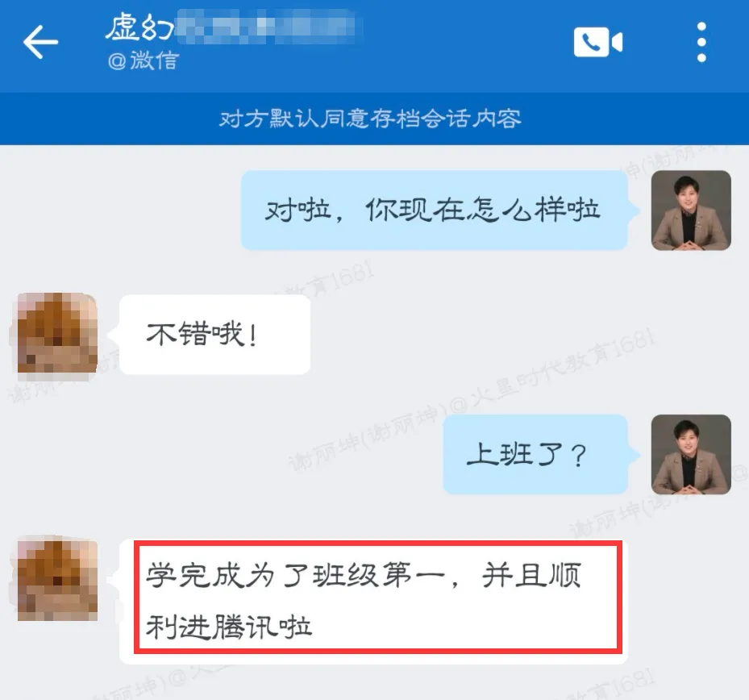Open sender avatar beside 对啦 message
Viewport: 749px width, 700px height.
[x=691, y=210]
